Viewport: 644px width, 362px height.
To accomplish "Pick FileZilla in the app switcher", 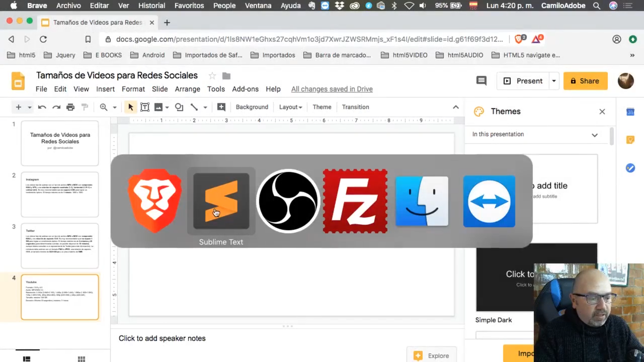I will (355, 201).
